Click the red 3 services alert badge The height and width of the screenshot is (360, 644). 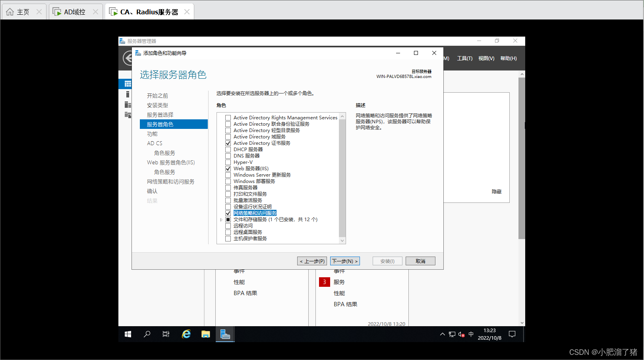point(324,282)
